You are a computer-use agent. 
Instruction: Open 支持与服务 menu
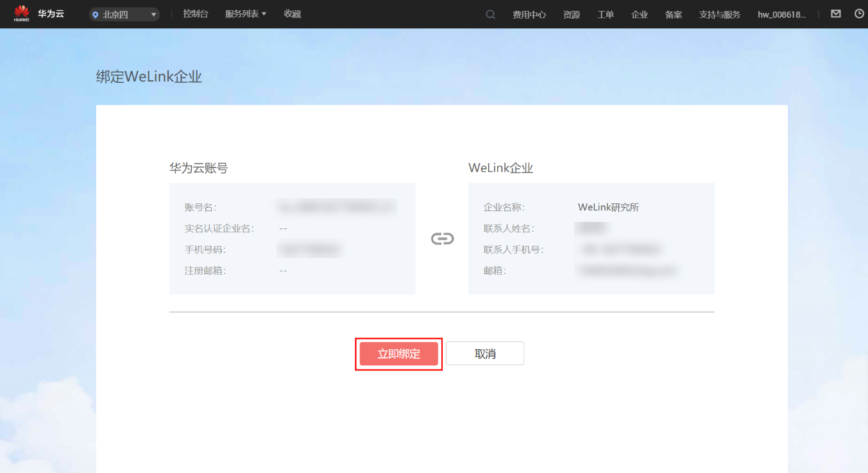click(720, 14)
